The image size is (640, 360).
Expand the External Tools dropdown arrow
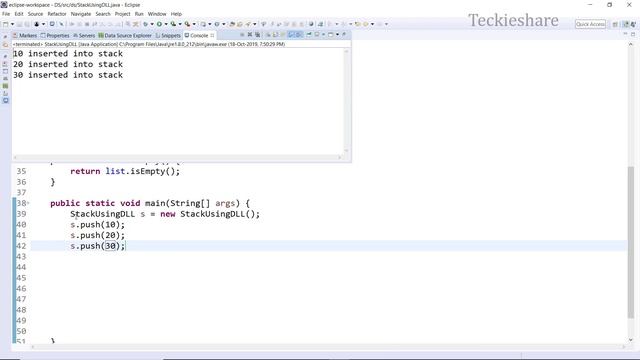click(194, 24)
